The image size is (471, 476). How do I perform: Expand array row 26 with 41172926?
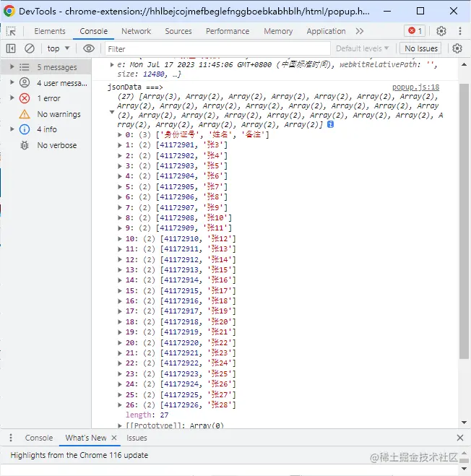[x=120, y=404]
